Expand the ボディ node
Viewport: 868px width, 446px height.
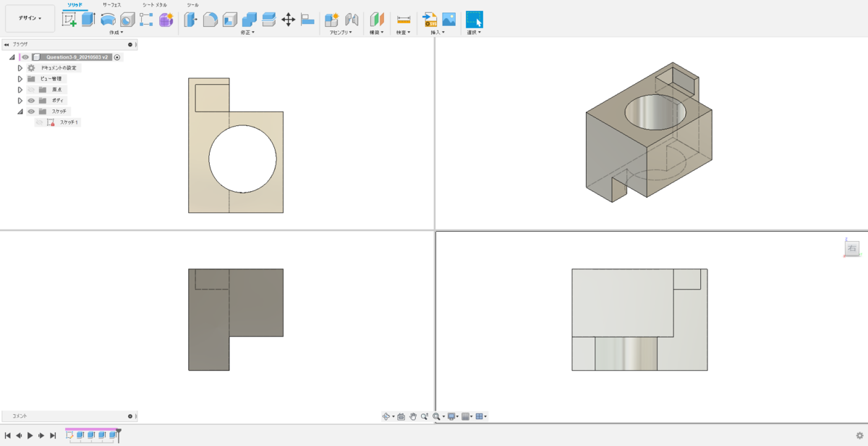[x=20, y=101]
